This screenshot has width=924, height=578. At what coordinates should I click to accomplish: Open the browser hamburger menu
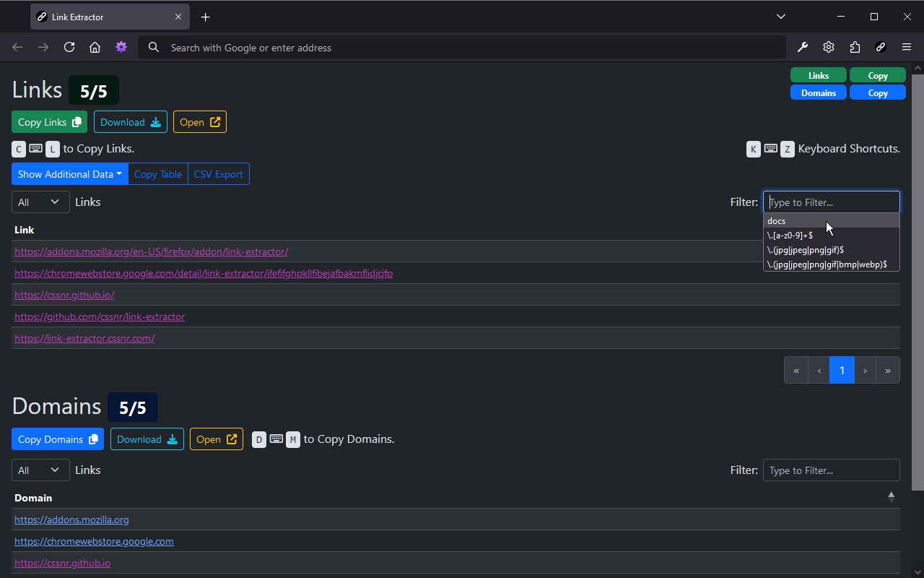(907, 48)
